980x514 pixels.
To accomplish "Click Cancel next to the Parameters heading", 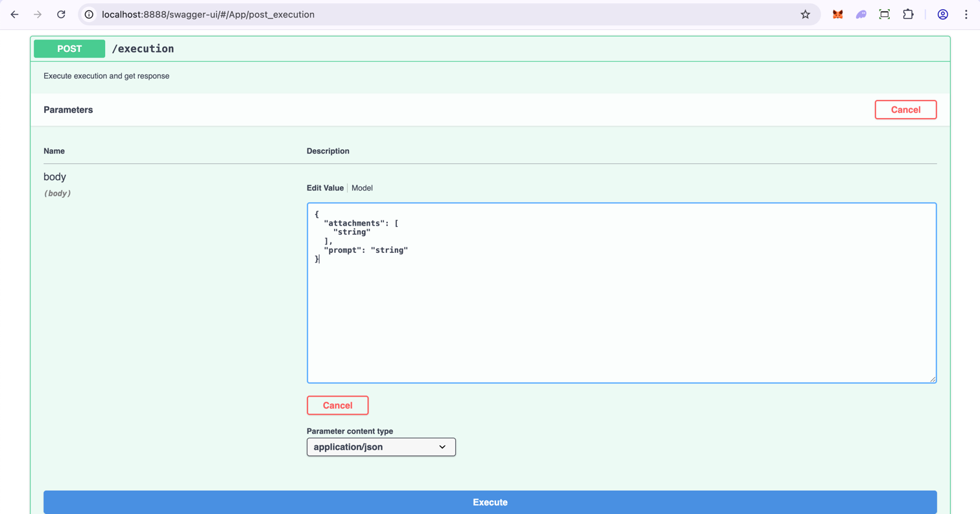I will 905,110.
